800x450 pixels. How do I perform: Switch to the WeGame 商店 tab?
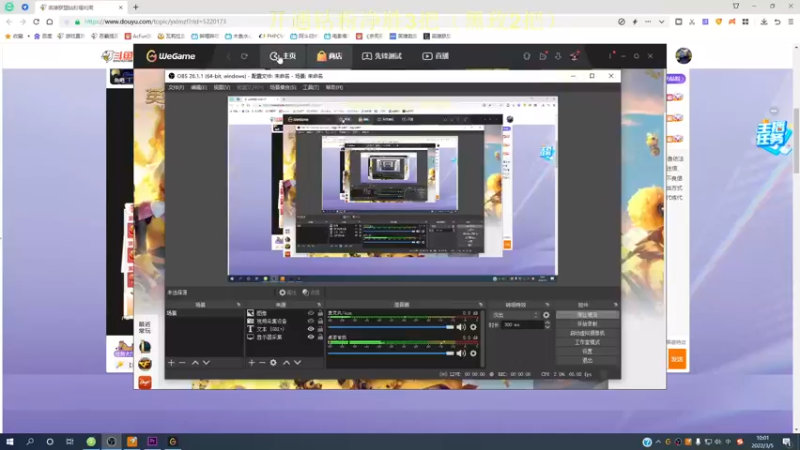[330, 56]
